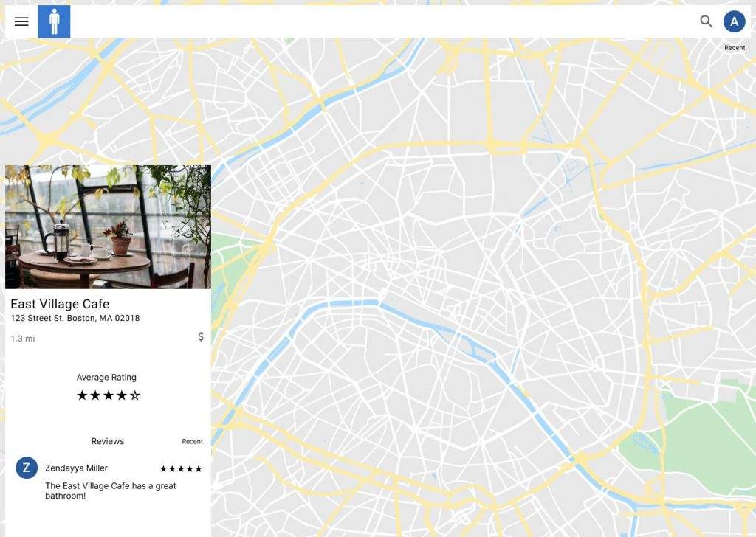
Task: Click the East Village Cafe title
Action: point(60,304)
